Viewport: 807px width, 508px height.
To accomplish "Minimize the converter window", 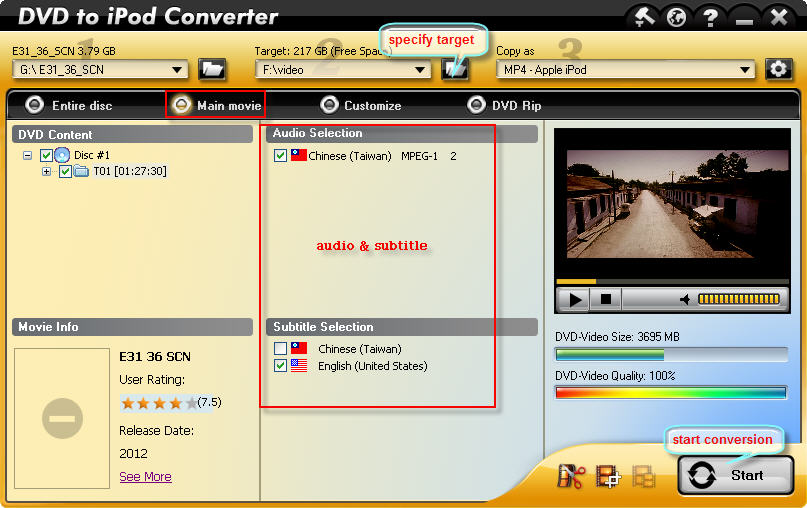I will click(744, 20).
